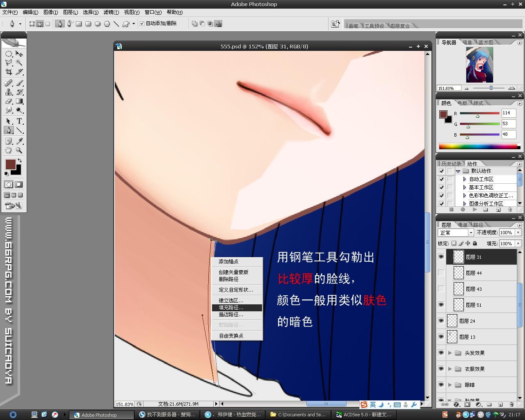The image size is (525, 420).
Task: Choose 填充路径 from context menu
Action: pos(237,308)
